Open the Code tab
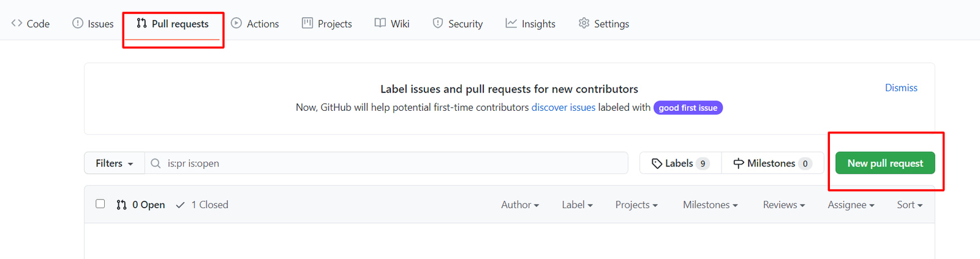The width and height of the screenshot is (980, 259). pyautogui.click(x=31, y=24)
